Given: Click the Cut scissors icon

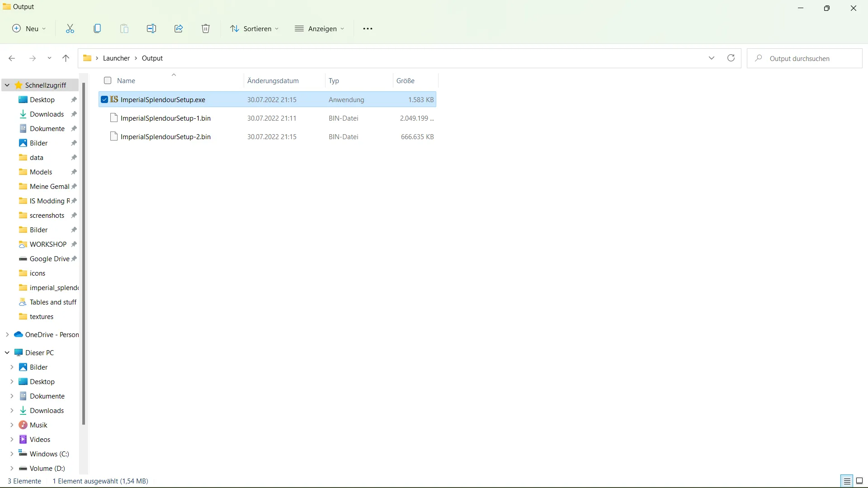Looking at the screenshot, I should point(70,29).
